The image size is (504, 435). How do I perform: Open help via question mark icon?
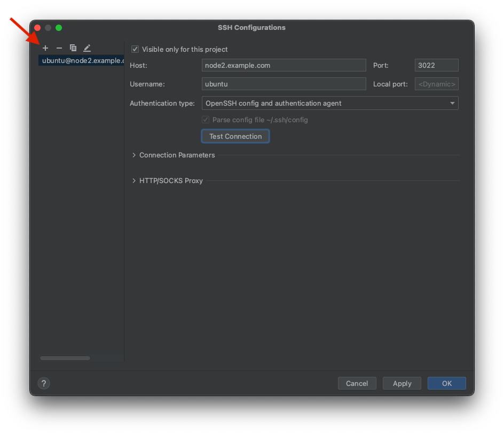point(43,383)
